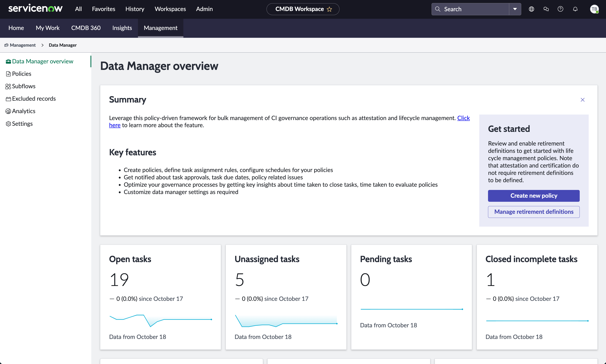
Task: Open Analytics in the sidebar
Action: [24, 111]
